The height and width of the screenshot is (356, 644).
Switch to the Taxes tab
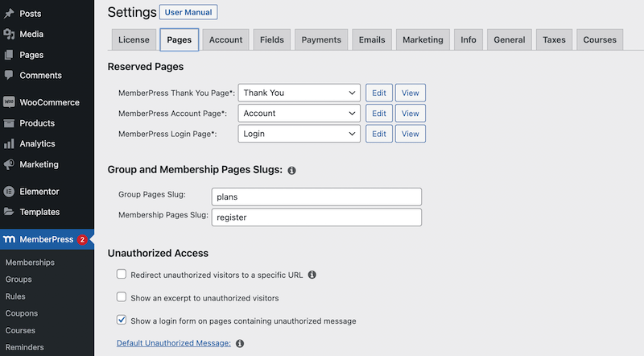point(554,40)
